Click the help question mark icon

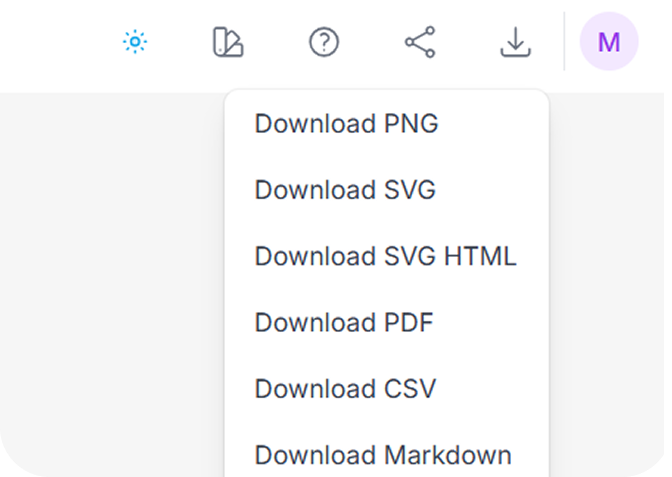(x=324, y=43)
